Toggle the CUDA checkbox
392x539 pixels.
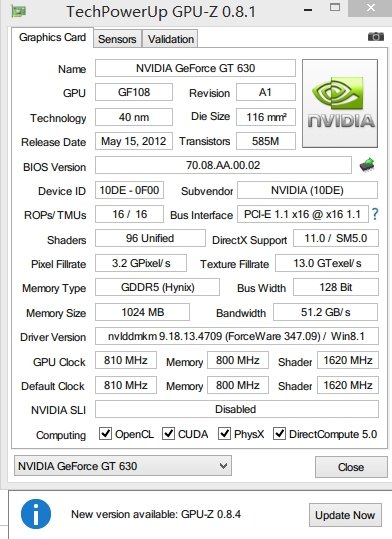point(168,434)
